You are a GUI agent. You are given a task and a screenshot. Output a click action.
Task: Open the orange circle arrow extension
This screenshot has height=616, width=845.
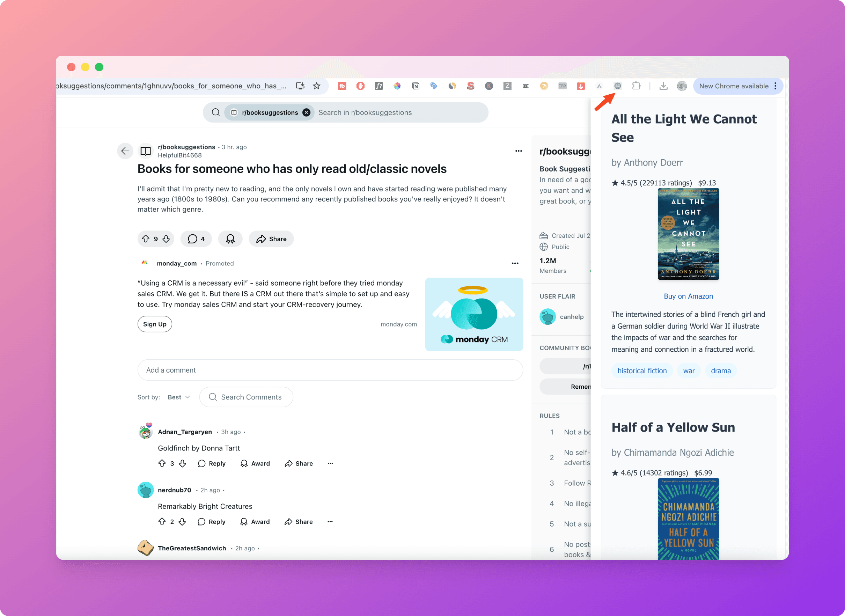(544, 86)
